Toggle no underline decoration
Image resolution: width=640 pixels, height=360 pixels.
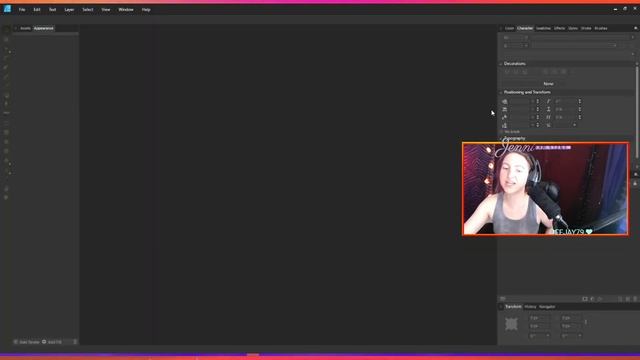coord(507,72)
